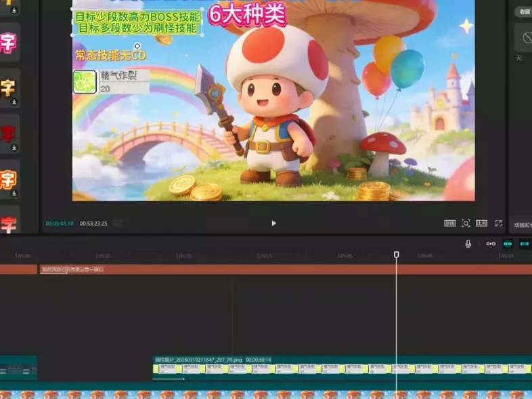Click the aspect ratio icon in preview
532x399 pixels.
tap(481, 224)
